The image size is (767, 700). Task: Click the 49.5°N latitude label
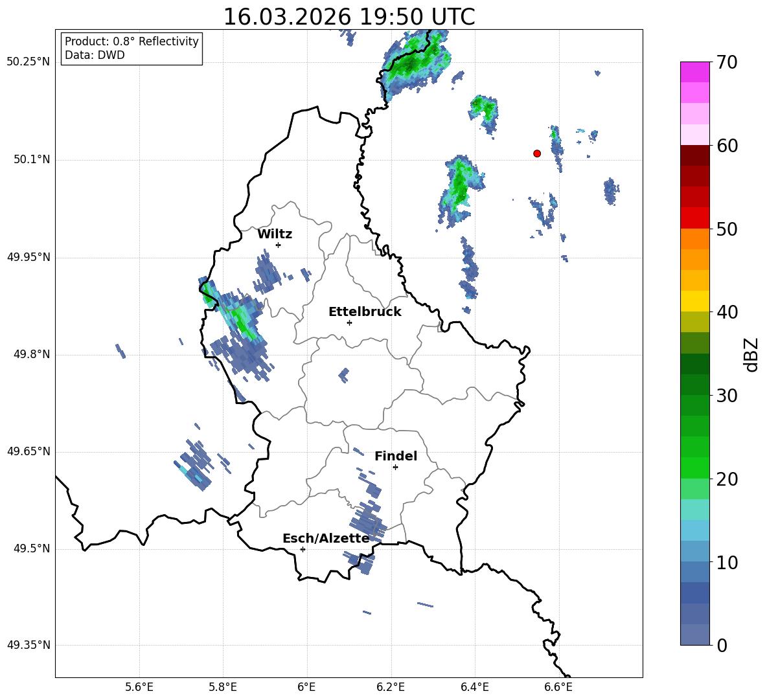coord(32,548)
